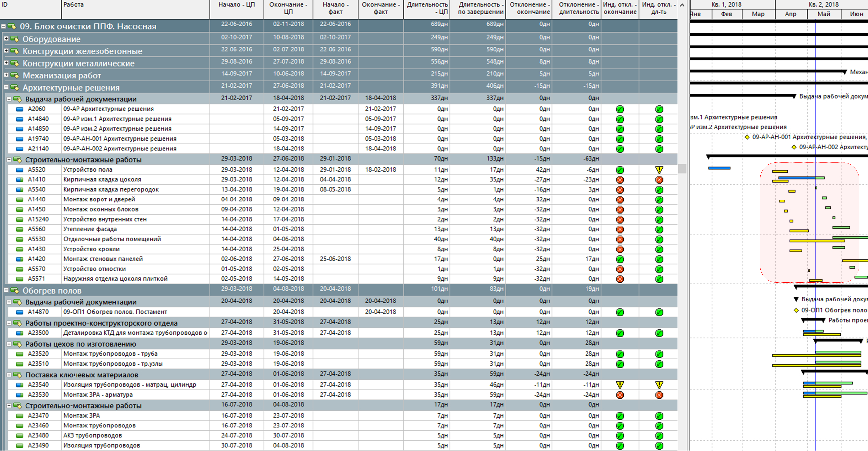The width and height of the screenshot is (868, 451).
Task: Click green finish indicator for A21140
Action: click(620, 149)
